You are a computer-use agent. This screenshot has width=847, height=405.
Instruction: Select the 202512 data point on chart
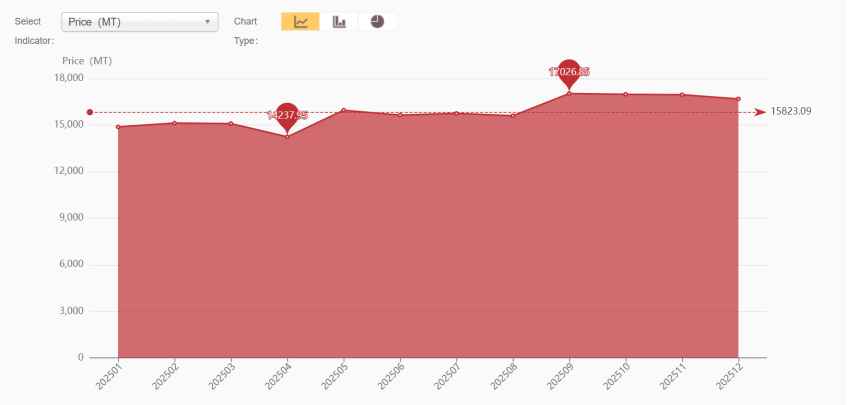[x=738, y=99]
